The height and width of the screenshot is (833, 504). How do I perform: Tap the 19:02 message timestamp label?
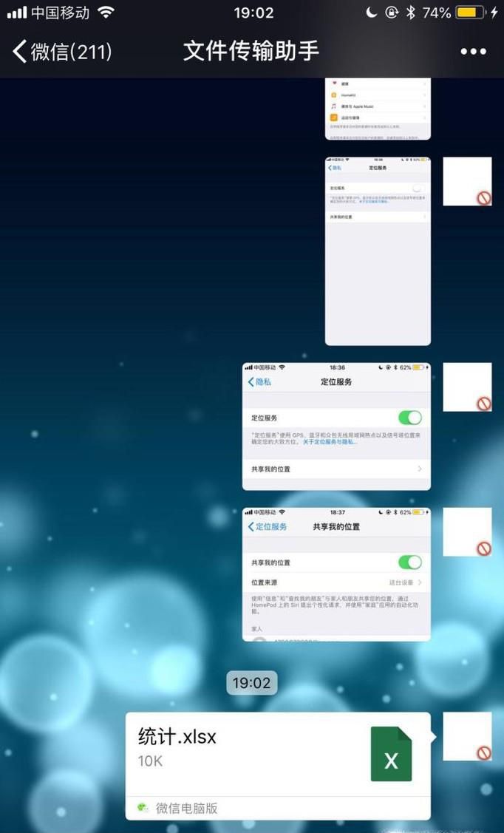[252, 683]
